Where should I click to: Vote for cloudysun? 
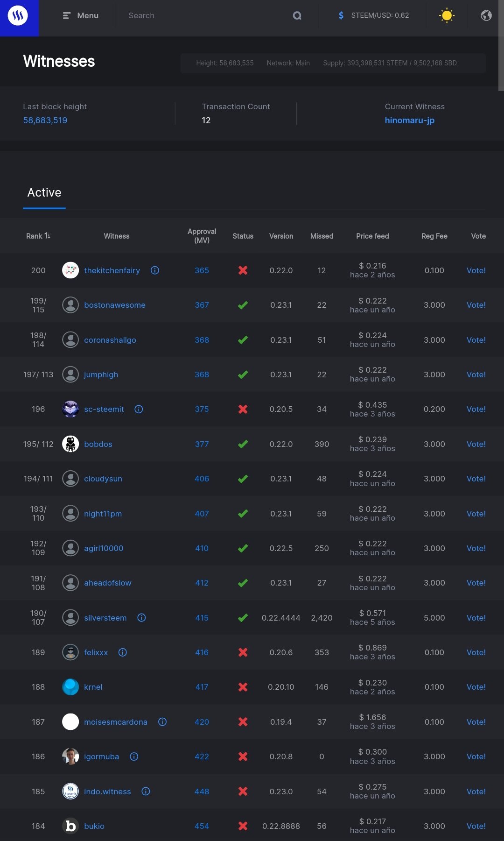click(x=476, y=479)
